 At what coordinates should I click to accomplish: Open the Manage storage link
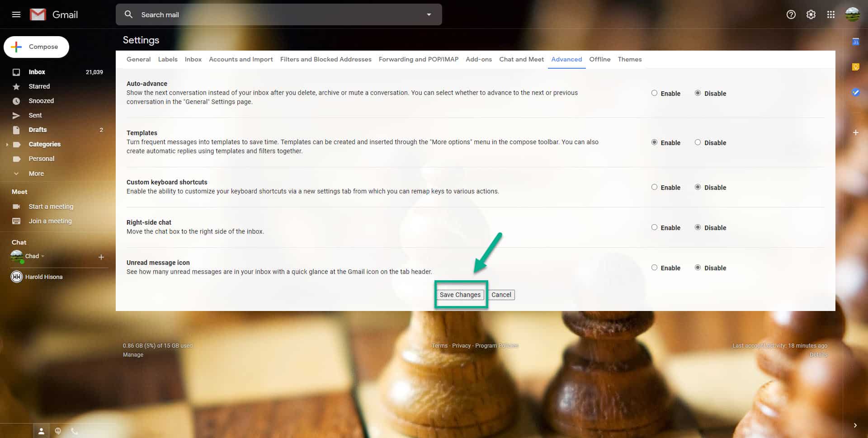pos(133,355)
